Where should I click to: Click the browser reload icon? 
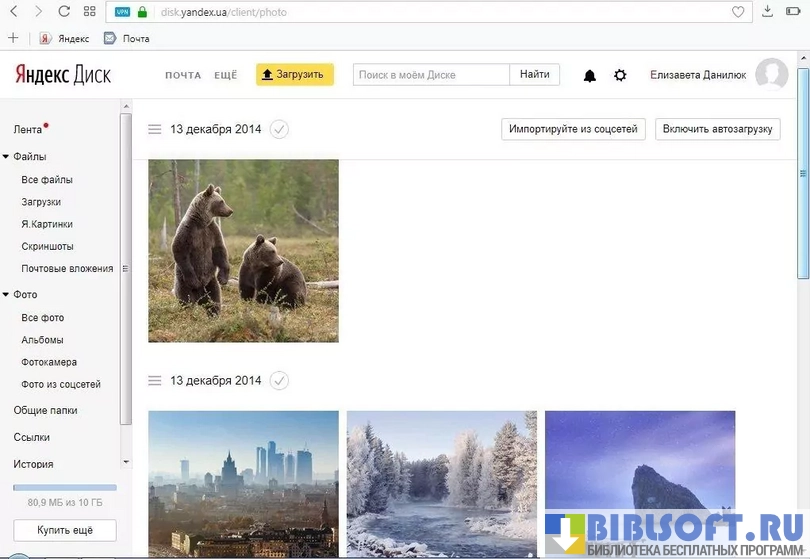[x=64, y=12]
